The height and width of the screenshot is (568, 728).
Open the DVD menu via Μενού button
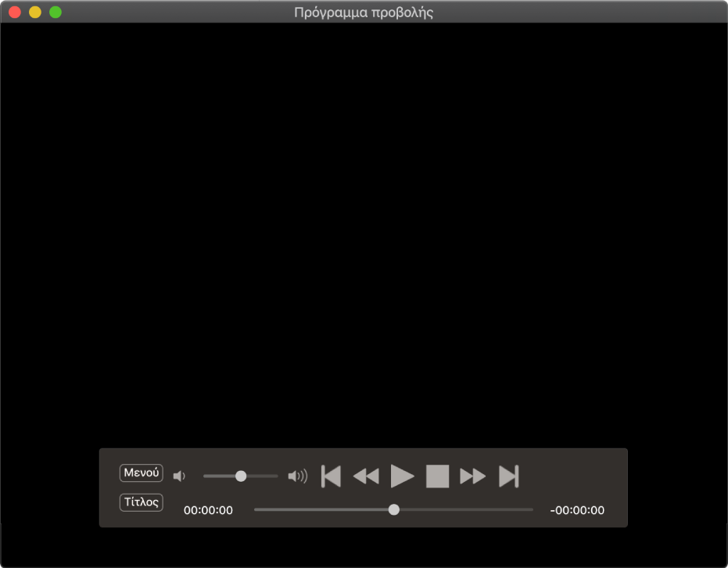click(x=141, y=473)
